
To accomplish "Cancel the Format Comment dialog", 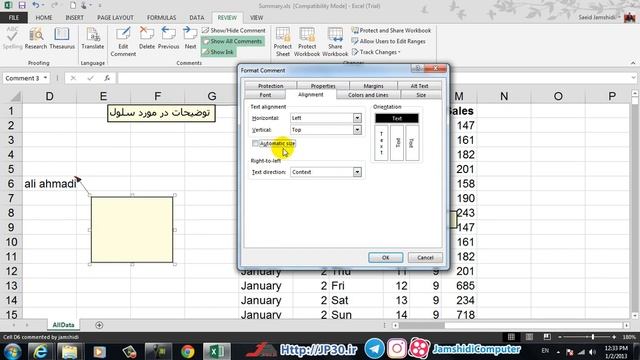I will click(425, 258).
